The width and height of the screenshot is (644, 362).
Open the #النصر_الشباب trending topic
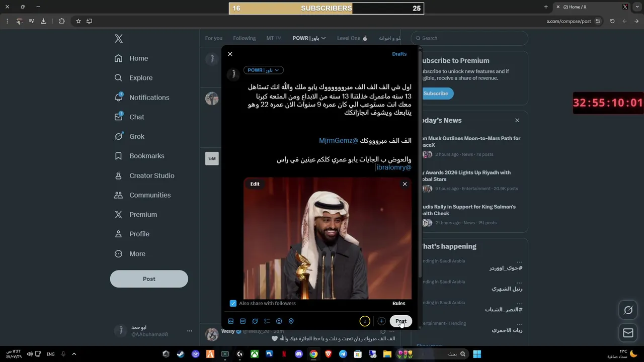point(503,310)
